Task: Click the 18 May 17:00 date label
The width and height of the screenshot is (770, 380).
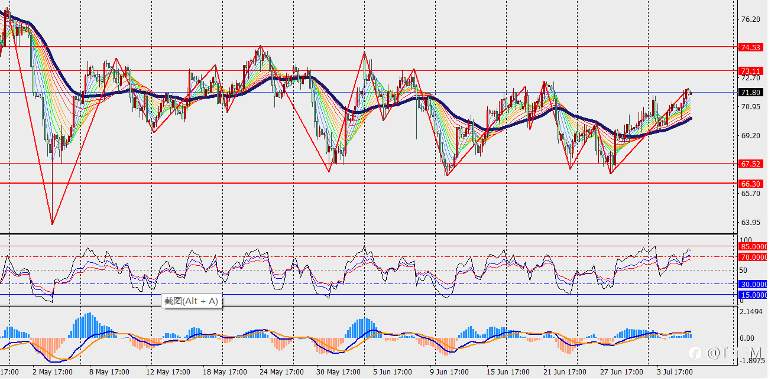Action: point(224,372)
